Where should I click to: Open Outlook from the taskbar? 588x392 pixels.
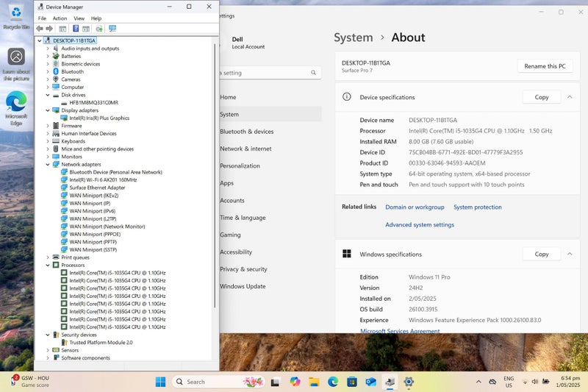coord(371,382)
